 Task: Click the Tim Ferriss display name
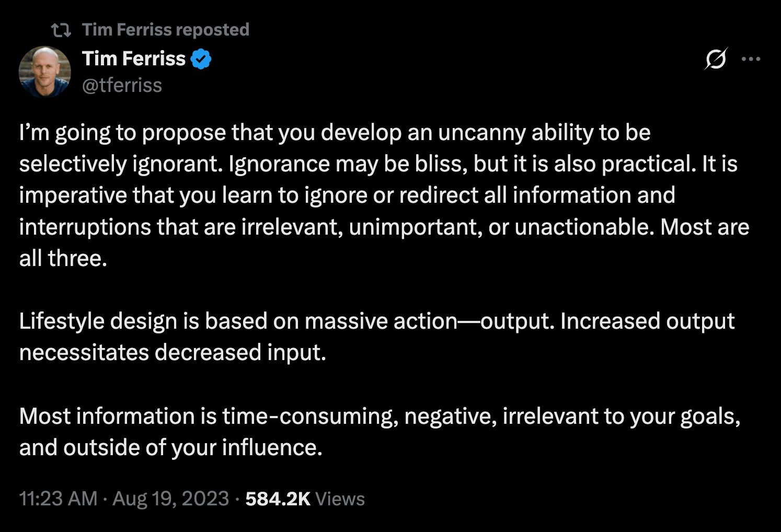coord(134,59)
